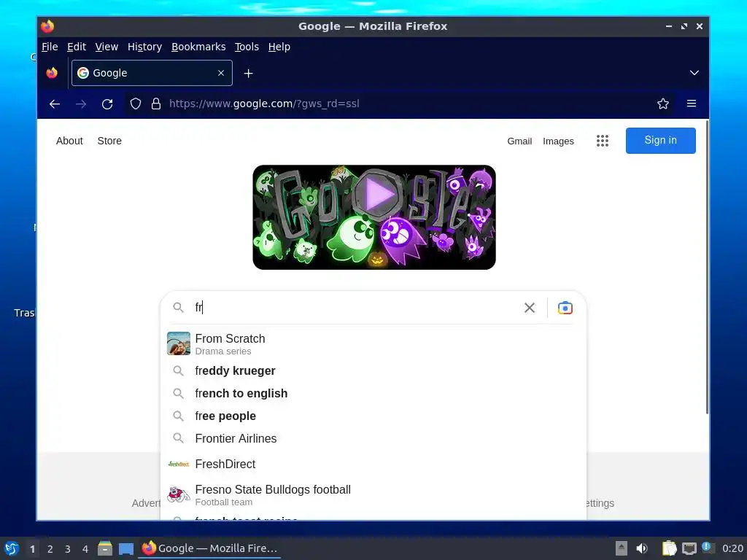Select Firefox window in the taskbar
747x560 pixels.
point(209,548)
